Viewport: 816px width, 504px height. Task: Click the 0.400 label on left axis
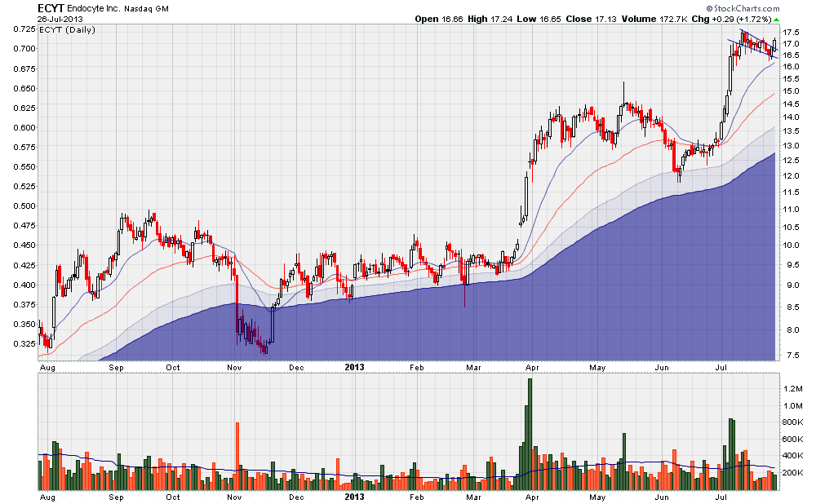[24, 285]
